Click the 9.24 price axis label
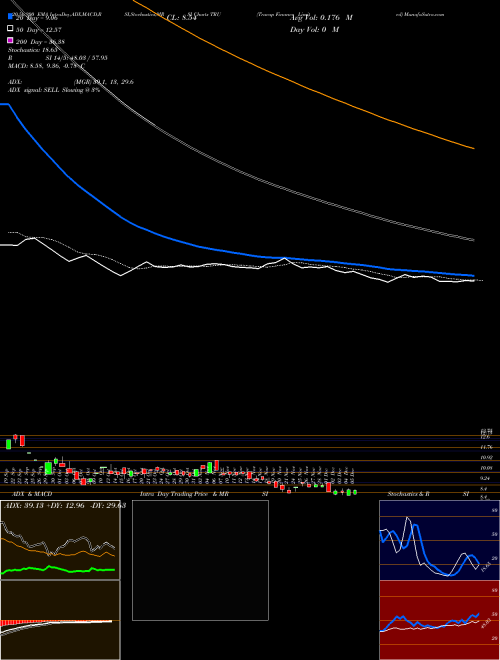 pos(486,479)
